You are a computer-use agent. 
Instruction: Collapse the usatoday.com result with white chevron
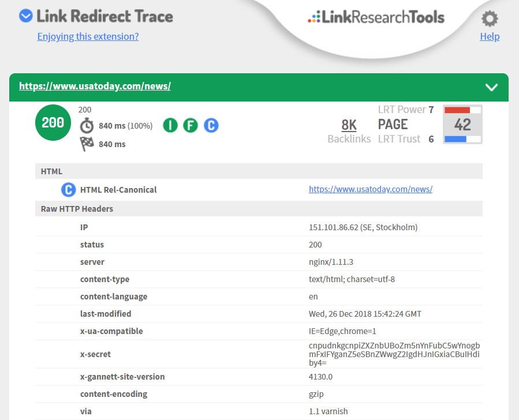click(491, 87)
